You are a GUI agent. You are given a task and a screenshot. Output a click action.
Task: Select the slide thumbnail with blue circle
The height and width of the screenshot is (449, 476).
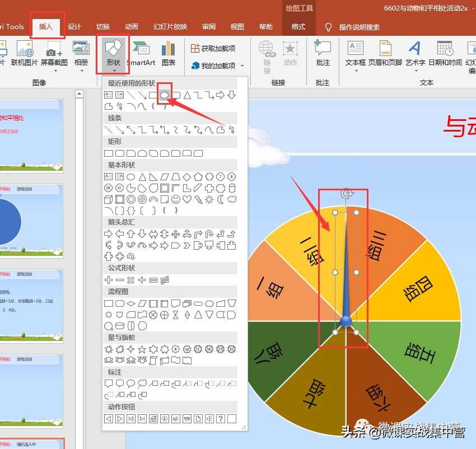tap(31, 221)
